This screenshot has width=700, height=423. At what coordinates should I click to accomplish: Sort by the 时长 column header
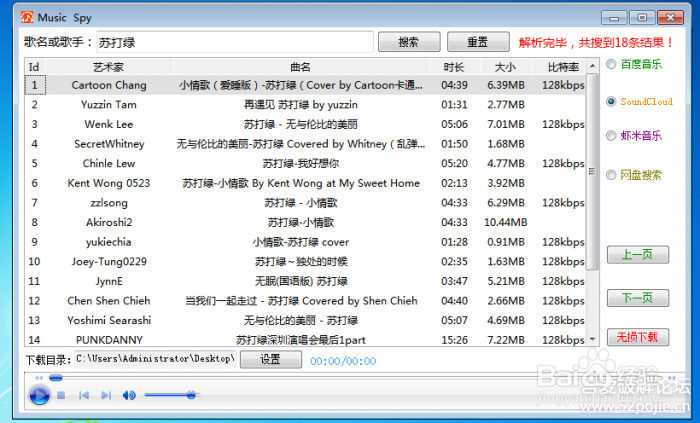[454, 67]
